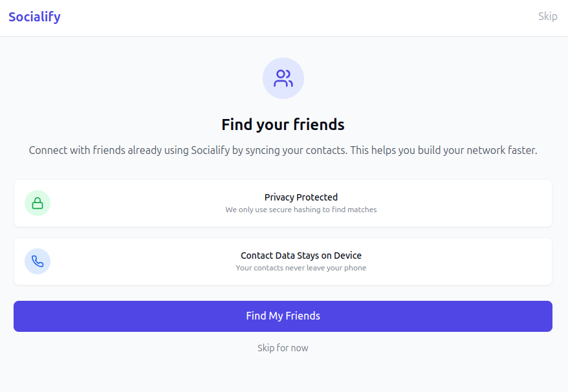
Task: Click the phone icon on the contacts card
Action: click(38, 261)
